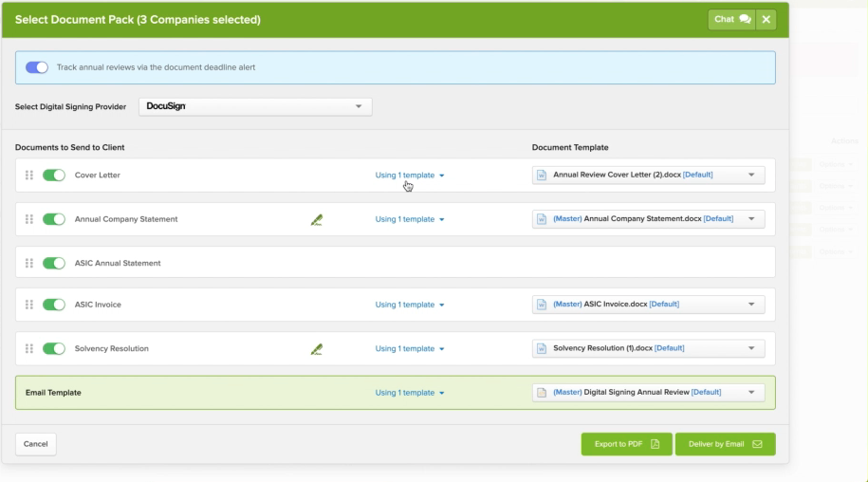
Task: Click the pen icon for Solvency Resolution
Action: point(317,349)
